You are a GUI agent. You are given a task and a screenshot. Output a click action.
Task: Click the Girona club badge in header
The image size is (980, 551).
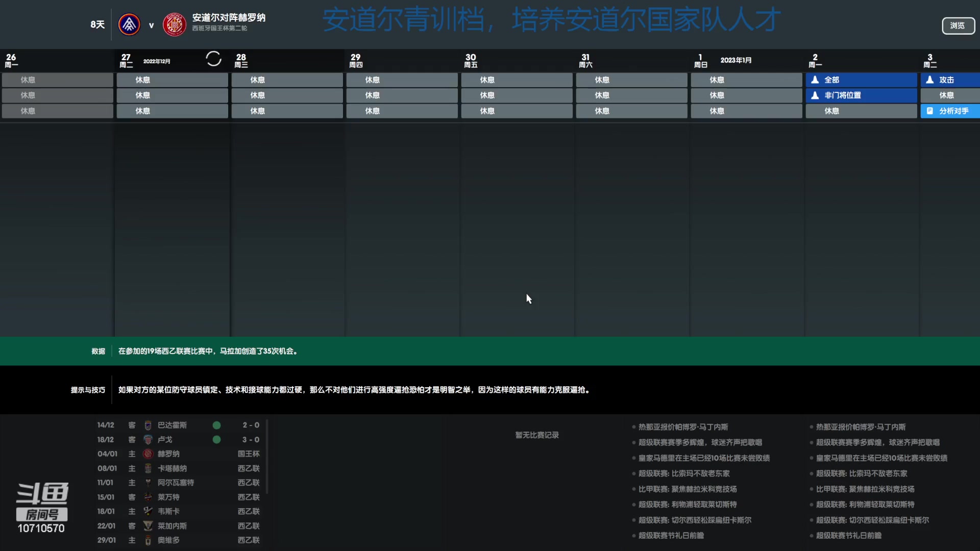pyautogui.click(x=174, y=24)
